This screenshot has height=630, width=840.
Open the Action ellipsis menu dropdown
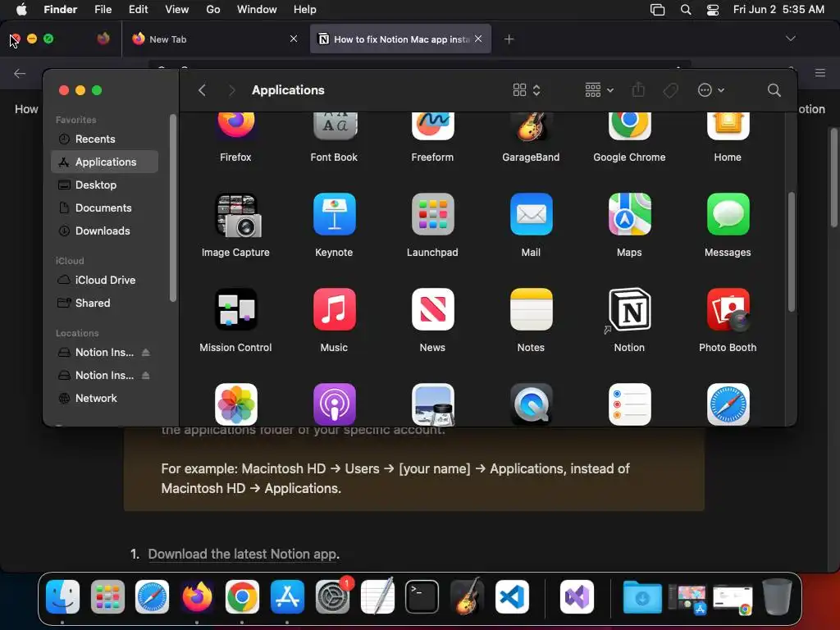pos(711,90)
